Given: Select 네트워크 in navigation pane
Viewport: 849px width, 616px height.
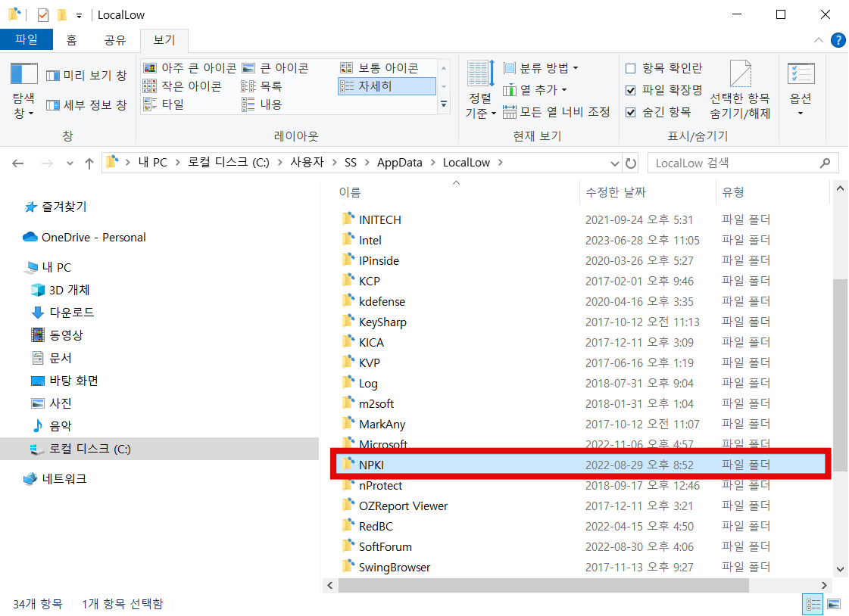Looking at the screenshot, I should [55, 479].
